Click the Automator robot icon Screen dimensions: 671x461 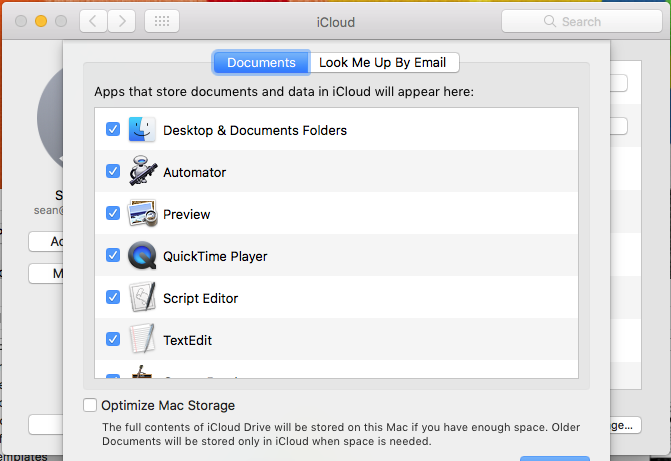click(x=141, y=172)
